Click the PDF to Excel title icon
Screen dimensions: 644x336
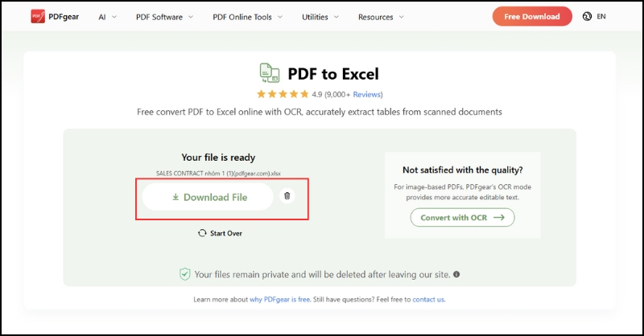270,73
